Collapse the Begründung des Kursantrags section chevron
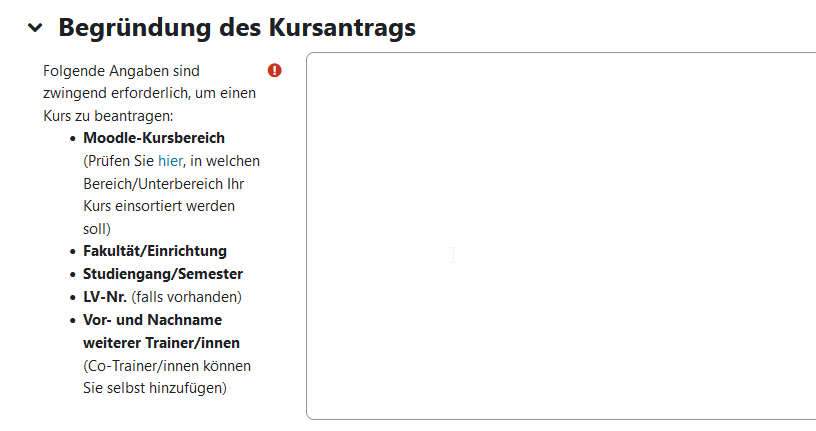816x431 pixels. 36,28
